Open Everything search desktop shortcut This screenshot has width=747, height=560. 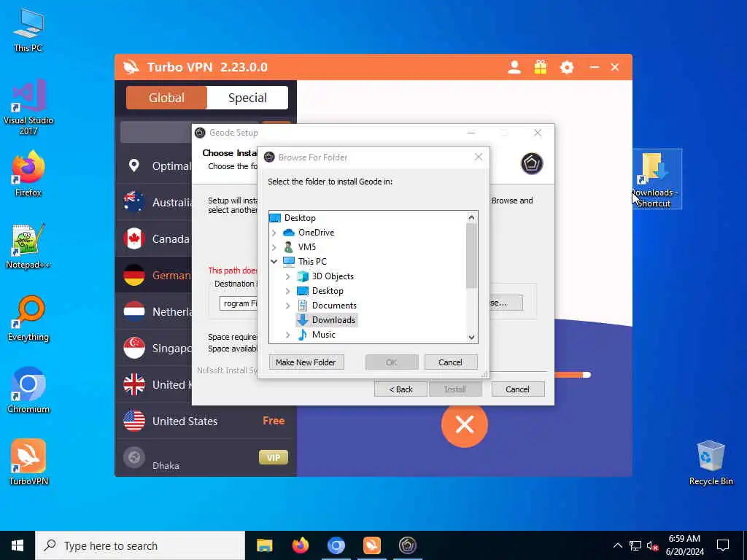coord(28,319)
